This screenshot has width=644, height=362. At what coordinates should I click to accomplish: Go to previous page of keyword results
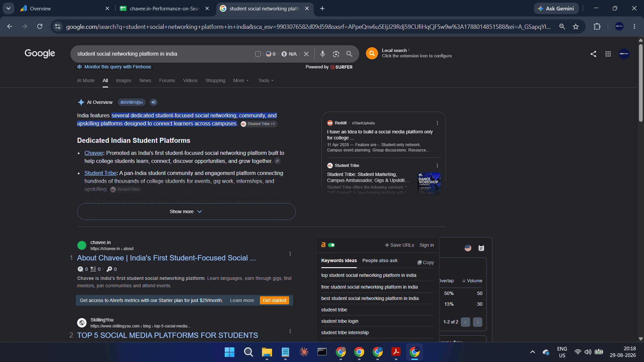click(x=466, y=322)
